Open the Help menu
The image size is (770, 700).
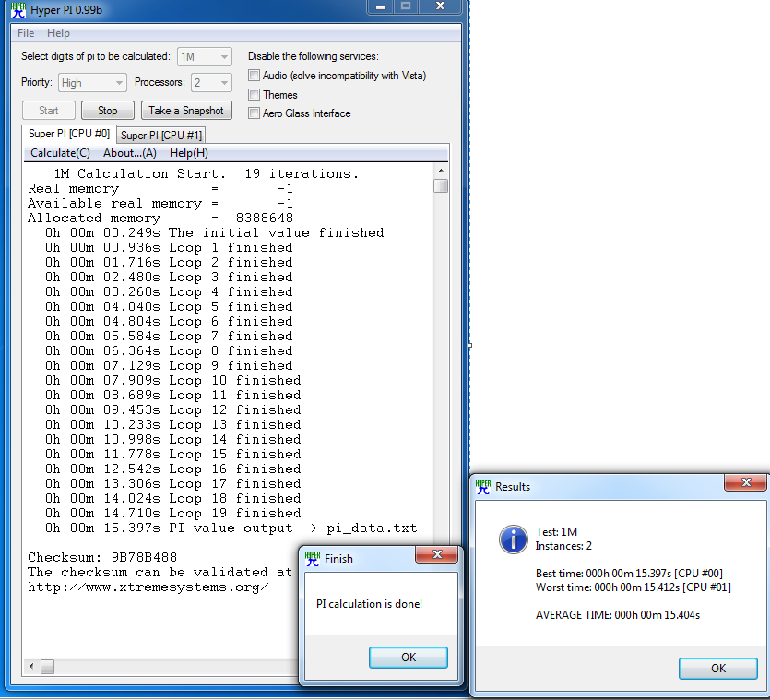[x=58, y=32]
